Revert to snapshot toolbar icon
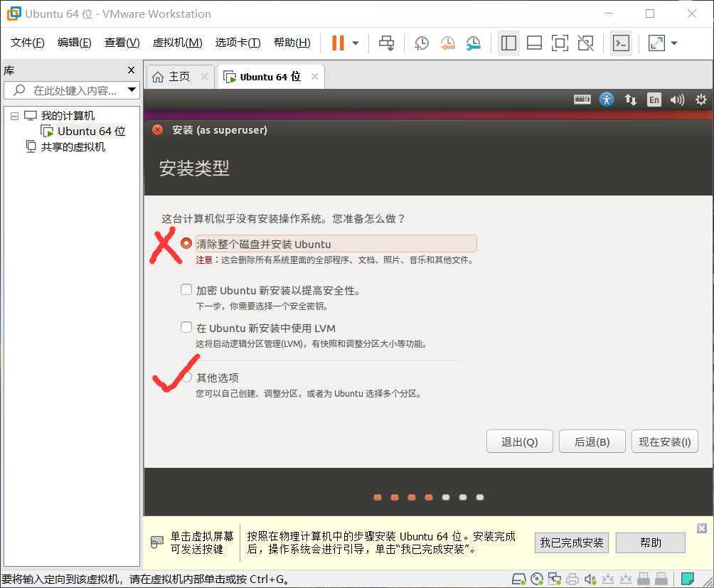Image resolution: width=714 pixels, height=588 pixels. point(447,43)
